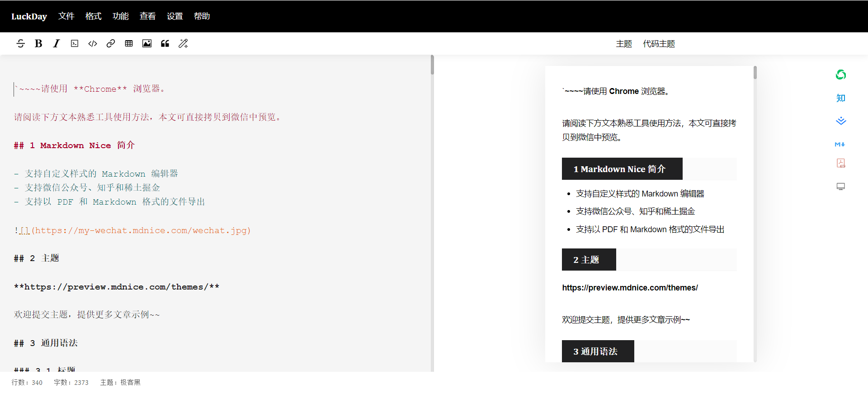Export the document as PDF
The height and width of the screenshot is (393, 868).
[840, 163]
